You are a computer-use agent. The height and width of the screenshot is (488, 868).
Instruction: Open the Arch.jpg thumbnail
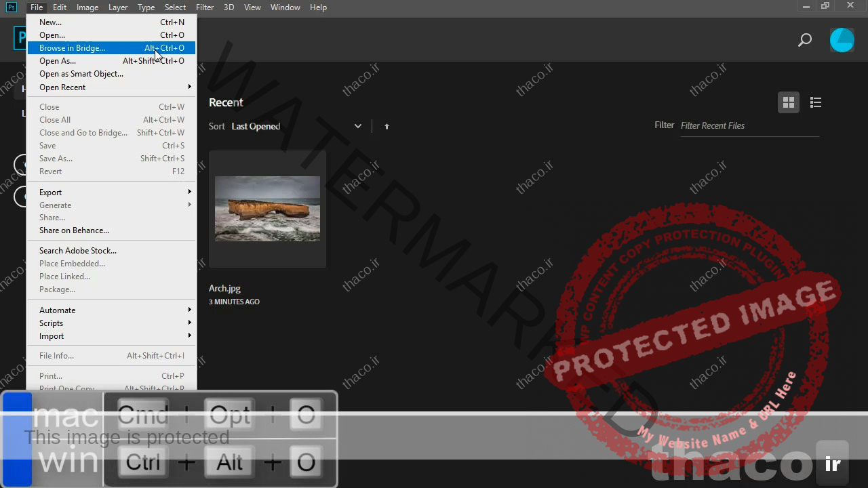coord(267,209)
